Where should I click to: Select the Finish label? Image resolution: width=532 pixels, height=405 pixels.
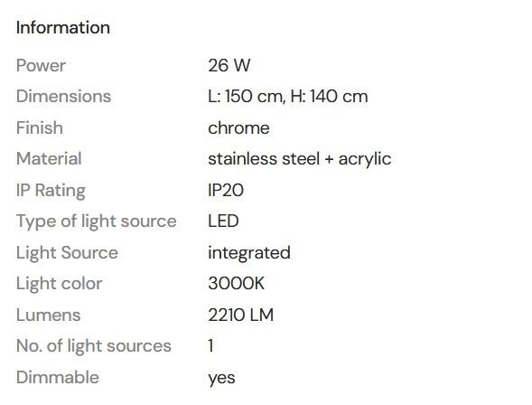(x=40, y=128)
